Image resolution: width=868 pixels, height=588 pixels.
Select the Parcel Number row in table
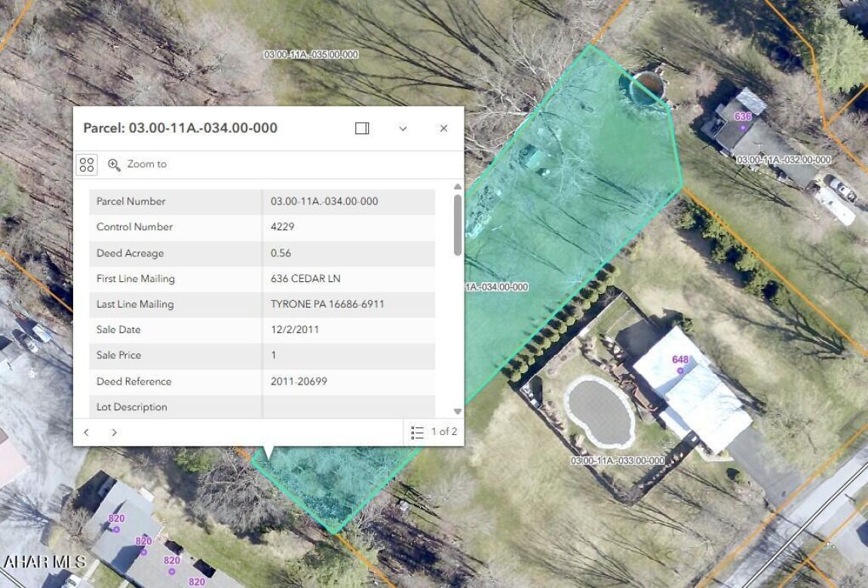coord(262,201)
